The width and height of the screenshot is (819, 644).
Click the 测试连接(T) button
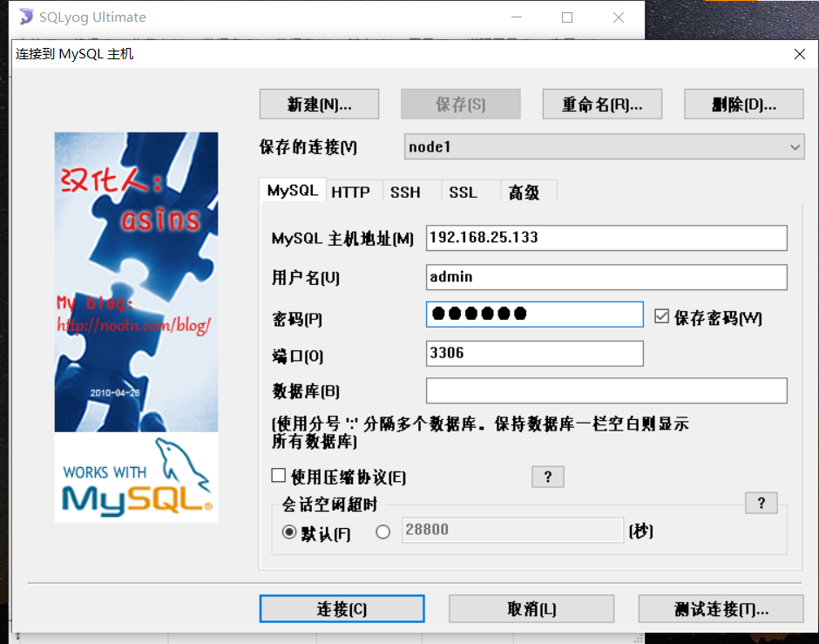pyautogui.click(x=721, y=608)
